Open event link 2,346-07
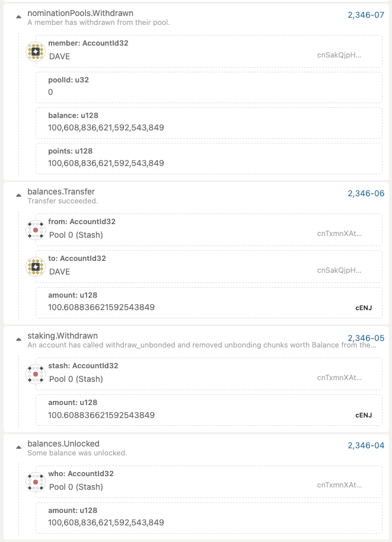392x542 pixels. pyautogui.click(x=366, y=15)
